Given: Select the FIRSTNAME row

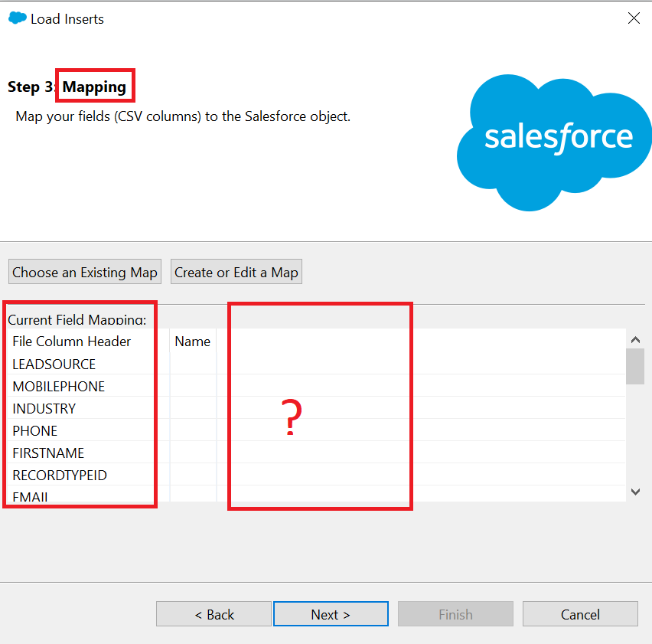Looking at the screenshot, I should [x=317, y=453].
